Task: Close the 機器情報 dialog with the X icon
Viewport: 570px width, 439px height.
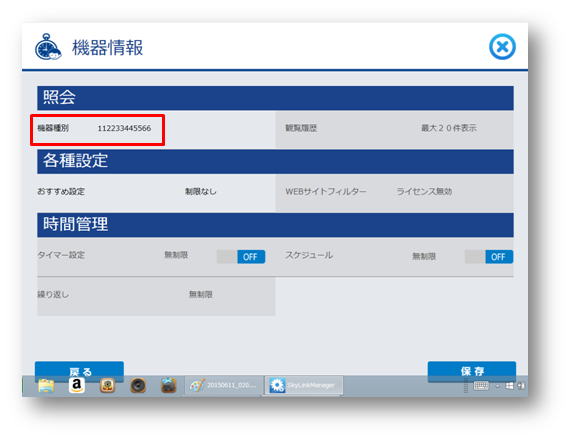Action: click(502, 47)
